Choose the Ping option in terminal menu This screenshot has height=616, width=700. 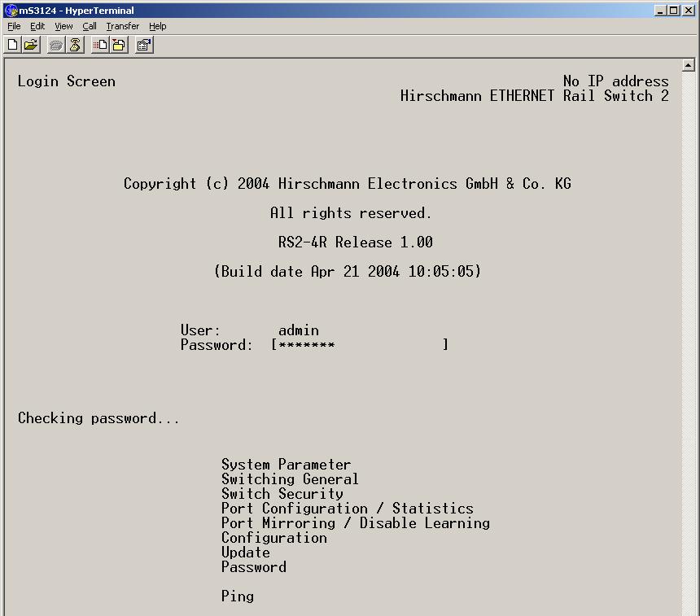(x=238, y=596)
